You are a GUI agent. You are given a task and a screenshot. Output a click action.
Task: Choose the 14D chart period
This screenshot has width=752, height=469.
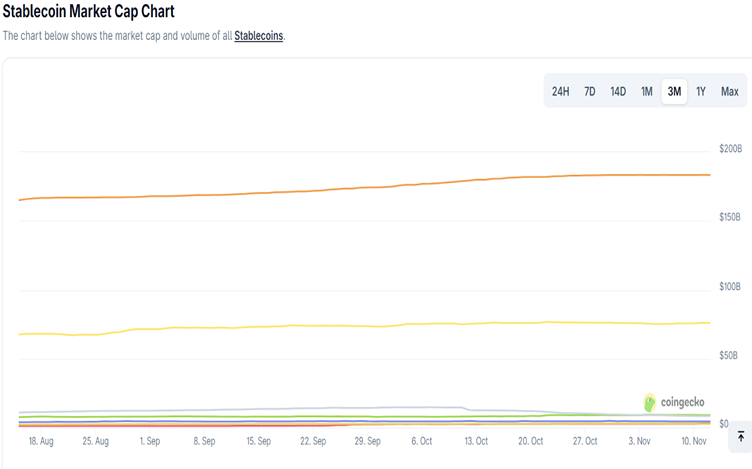point(618,92)
